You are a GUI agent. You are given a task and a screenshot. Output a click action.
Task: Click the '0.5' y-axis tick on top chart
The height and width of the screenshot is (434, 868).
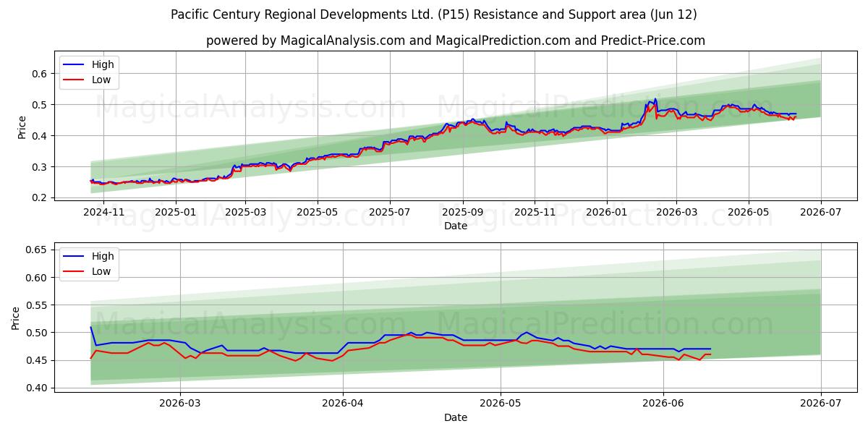[x=39, y=105]
